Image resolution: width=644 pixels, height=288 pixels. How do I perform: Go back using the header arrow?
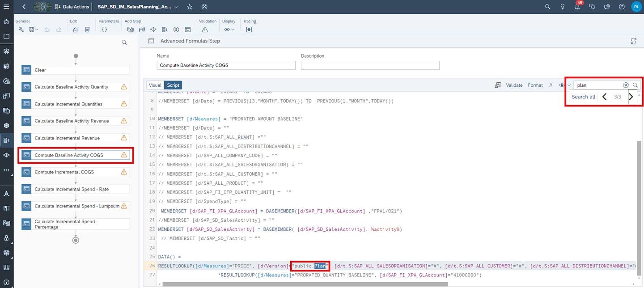tap(24, 7)
